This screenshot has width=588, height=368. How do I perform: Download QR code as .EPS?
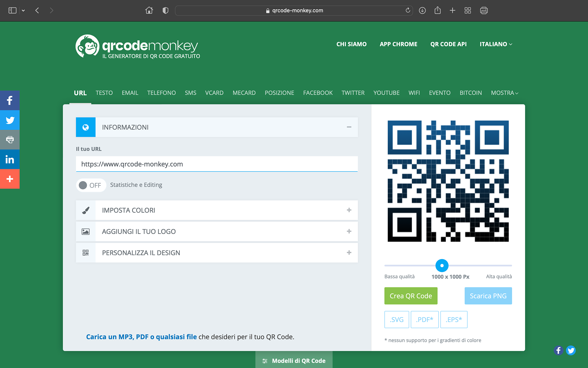tap(454, 320)
